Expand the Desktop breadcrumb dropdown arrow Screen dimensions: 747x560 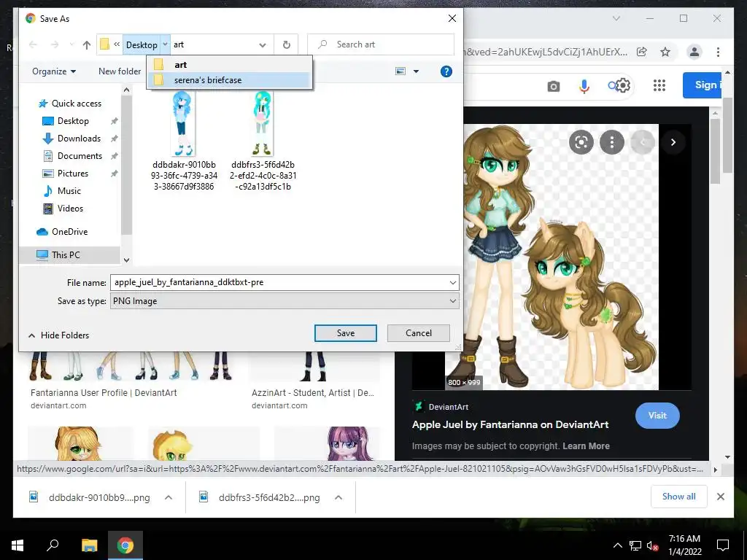coord(165,44)
